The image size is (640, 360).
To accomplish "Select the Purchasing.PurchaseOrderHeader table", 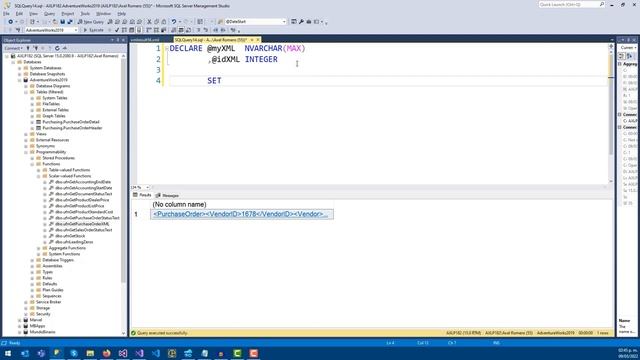I will [72, 128].
